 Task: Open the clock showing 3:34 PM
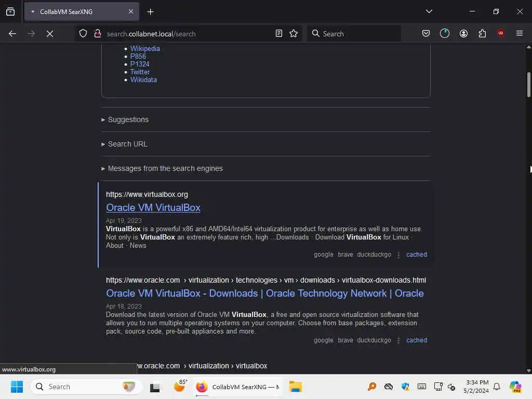point(476,387)
